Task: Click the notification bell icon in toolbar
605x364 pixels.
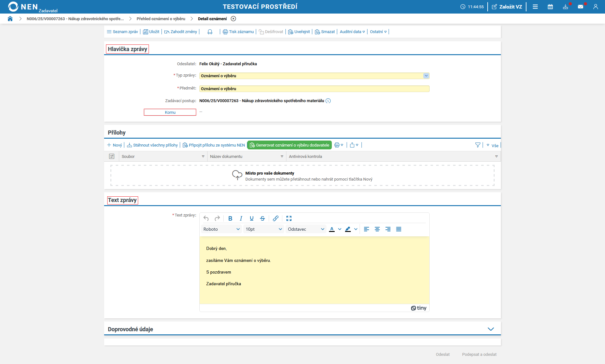Action: click(210, 32)
